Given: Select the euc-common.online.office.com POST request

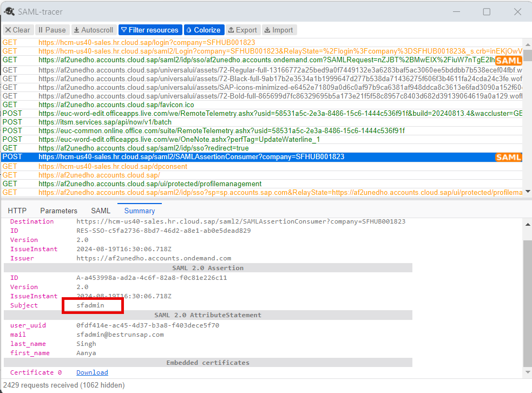Looking at the screenshot, I should pyautogui.click(x=262, y=130).
